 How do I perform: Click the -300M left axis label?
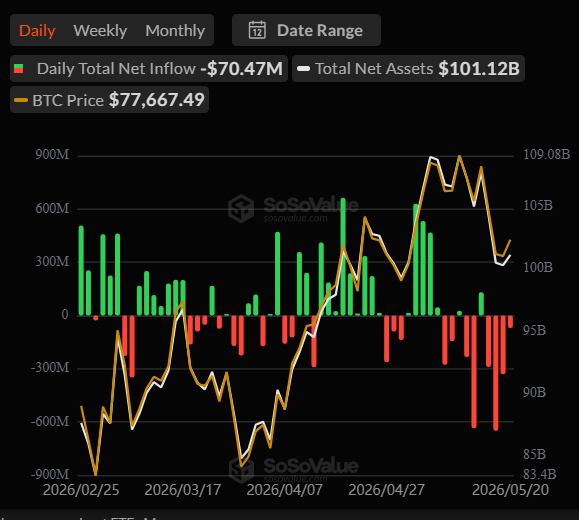point(50,368)
